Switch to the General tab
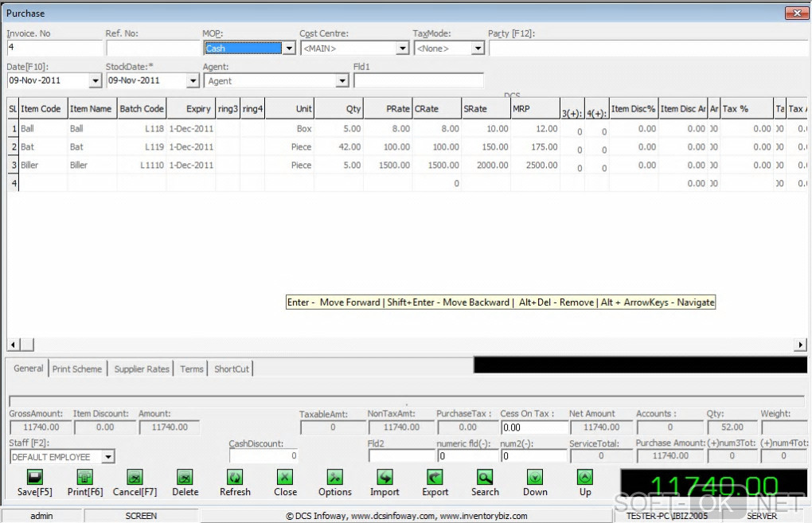The width and height of the screenshot is (812, 523). tap(29, 369)
